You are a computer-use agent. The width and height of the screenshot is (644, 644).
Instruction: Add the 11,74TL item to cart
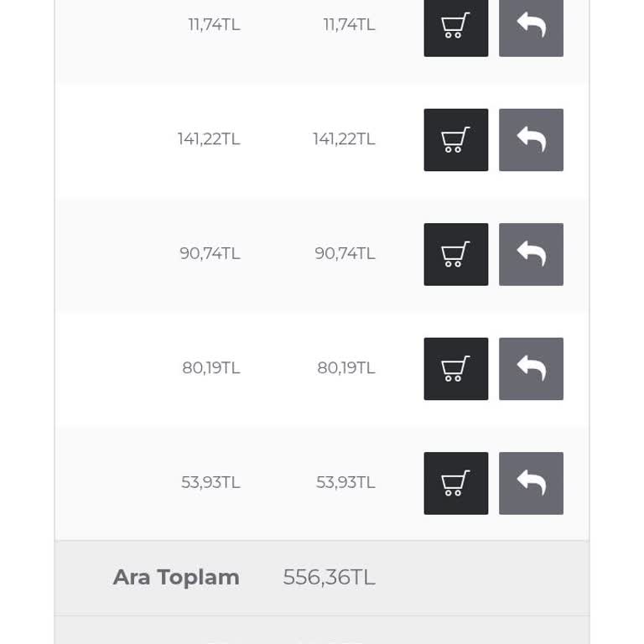coord(455,26)
